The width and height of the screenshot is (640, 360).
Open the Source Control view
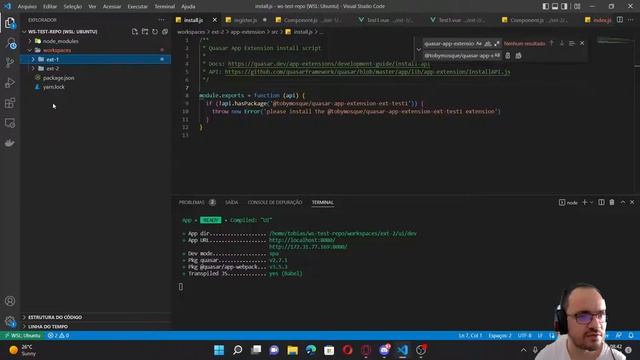click(x=10, y=62)
